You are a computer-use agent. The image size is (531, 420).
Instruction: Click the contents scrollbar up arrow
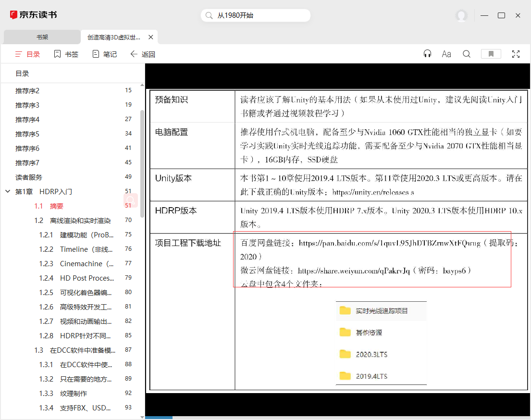(142, 85)
